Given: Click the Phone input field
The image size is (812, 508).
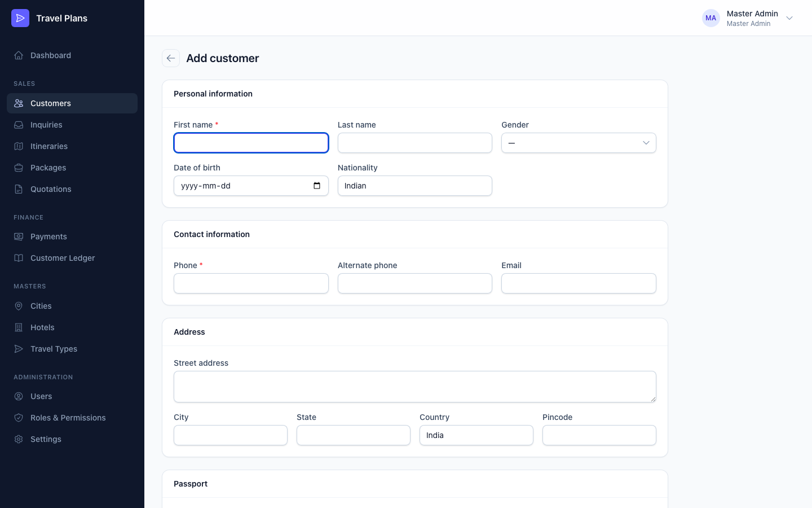Looking at the screenshot, I should 251,283.
